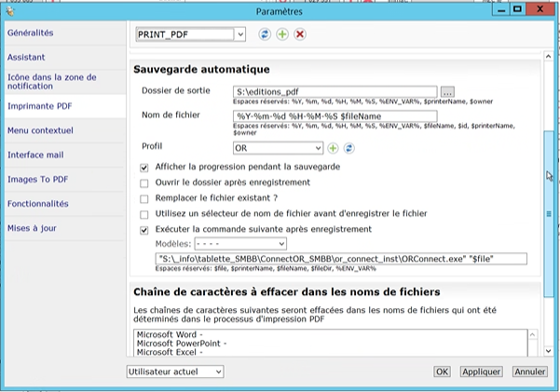560x392 pixels.
Task: Switch to the Images To PDF section
Action: point(39,179)
